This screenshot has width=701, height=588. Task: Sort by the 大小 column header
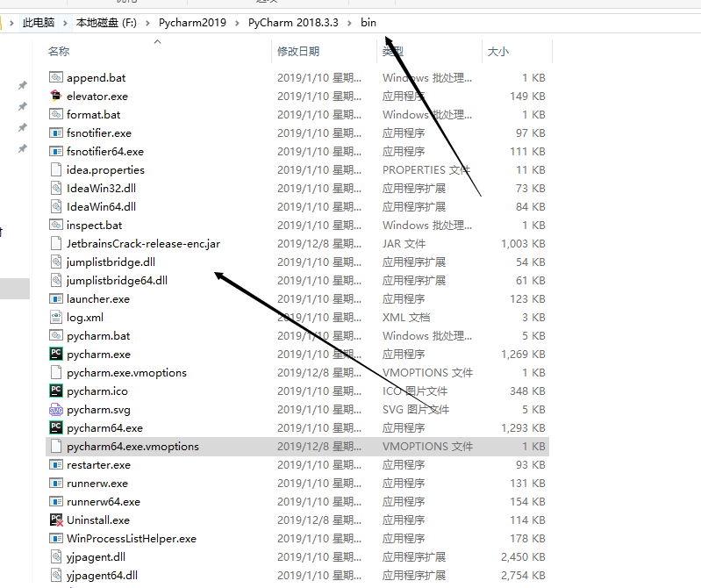pos(498,52)
